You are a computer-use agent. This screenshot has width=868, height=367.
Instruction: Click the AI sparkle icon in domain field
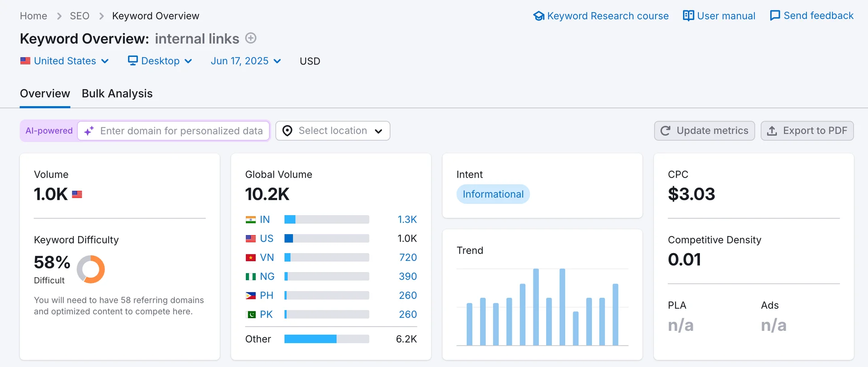[89, 131]
